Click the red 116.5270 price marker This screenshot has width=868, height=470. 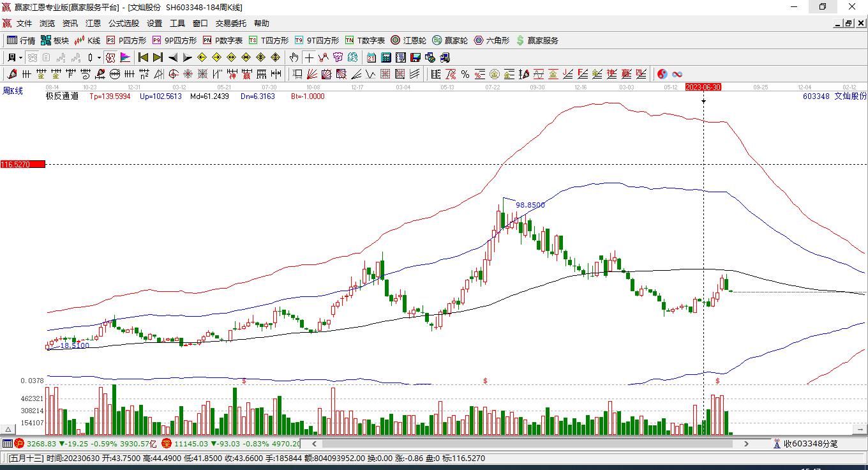23,165
